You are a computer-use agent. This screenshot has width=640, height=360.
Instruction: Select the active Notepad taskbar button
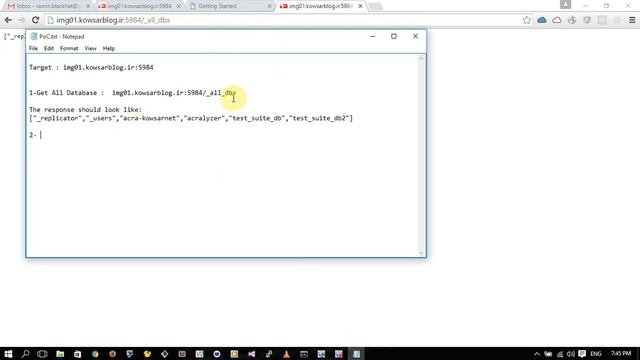tap(356, 354)
